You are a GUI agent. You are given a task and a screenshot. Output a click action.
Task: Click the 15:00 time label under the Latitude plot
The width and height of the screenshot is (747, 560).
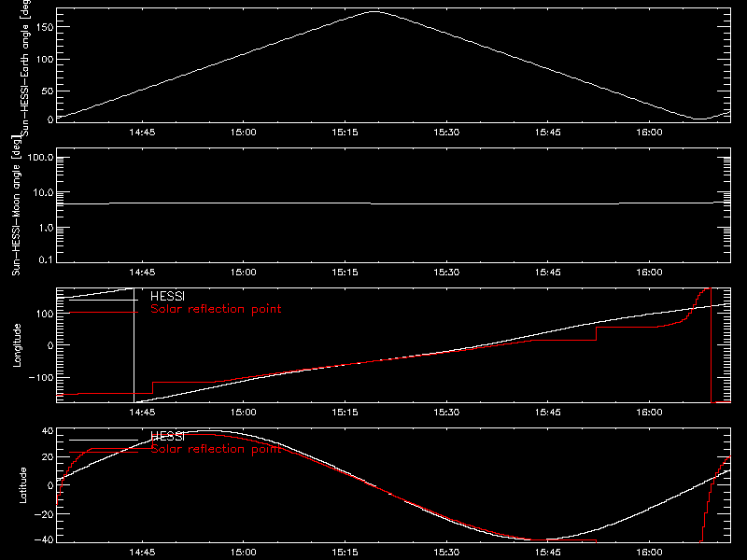(244, 552)
